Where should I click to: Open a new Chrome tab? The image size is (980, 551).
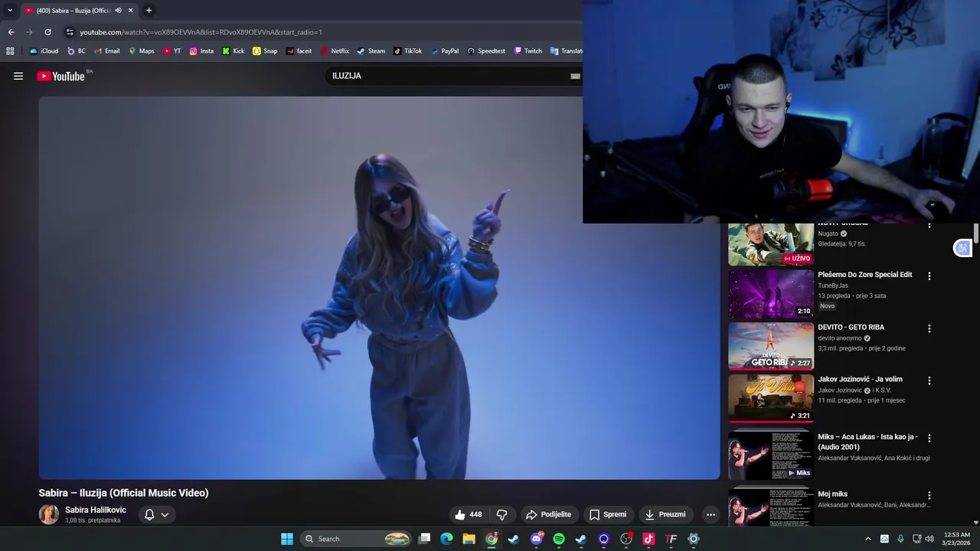pos(149,11)
